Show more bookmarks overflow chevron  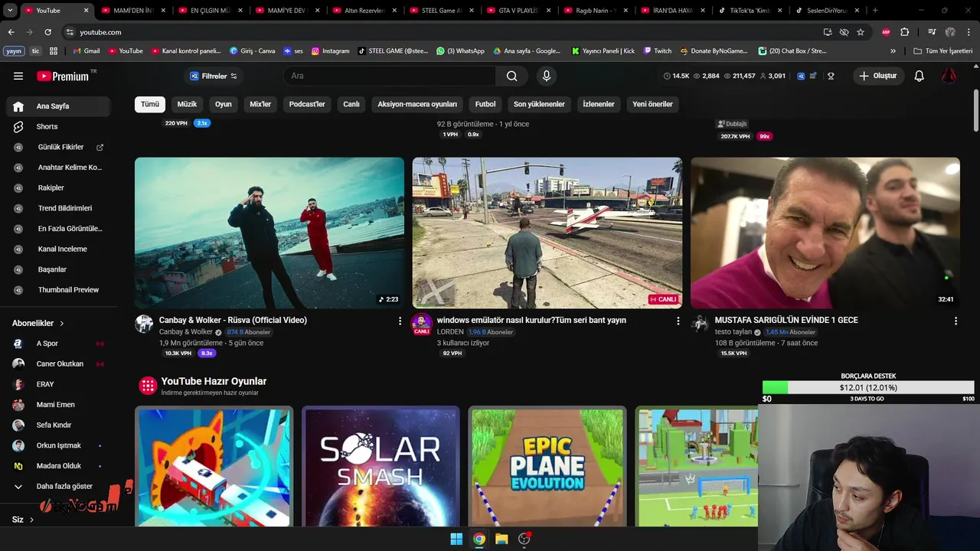coord(893,51)
